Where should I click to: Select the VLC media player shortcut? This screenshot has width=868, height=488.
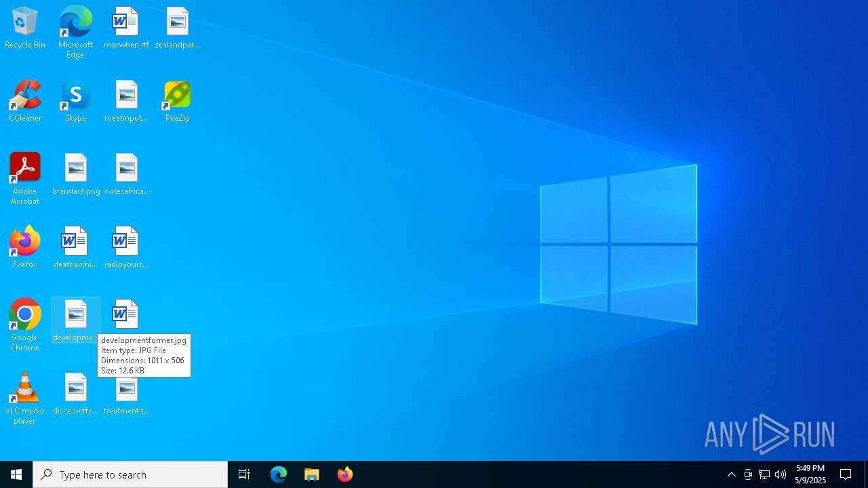pos(25,399)
